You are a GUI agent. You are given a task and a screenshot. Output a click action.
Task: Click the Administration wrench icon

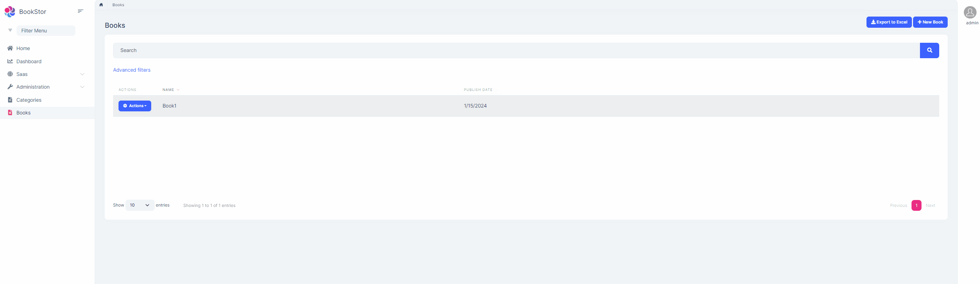(10, 87)
